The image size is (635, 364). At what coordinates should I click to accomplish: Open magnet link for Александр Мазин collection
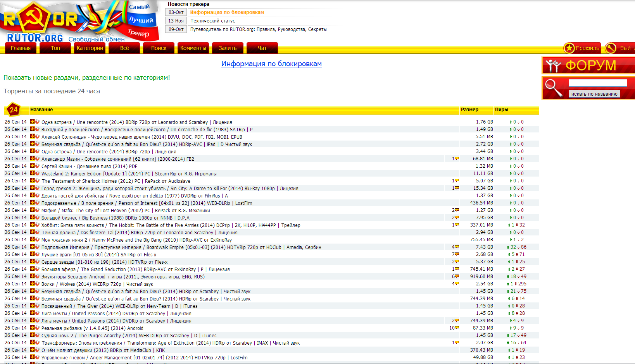38,158
